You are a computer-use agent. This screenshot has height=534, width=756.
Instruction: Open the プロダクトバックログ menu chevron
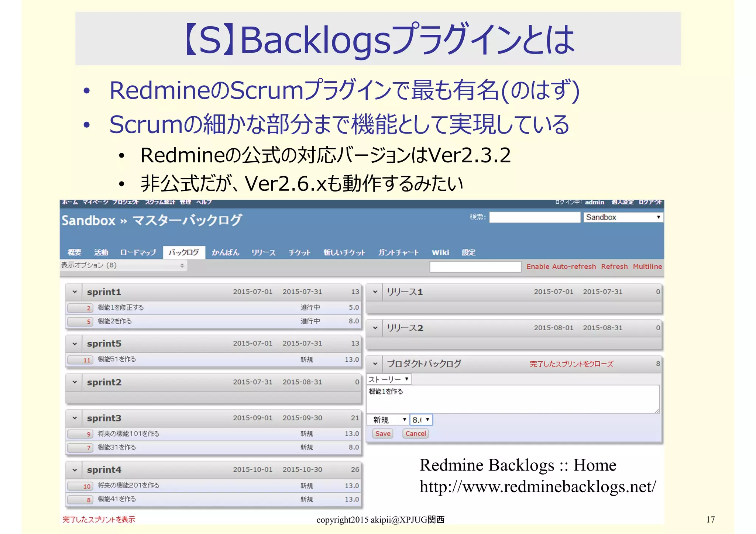[x=375, y=364]
